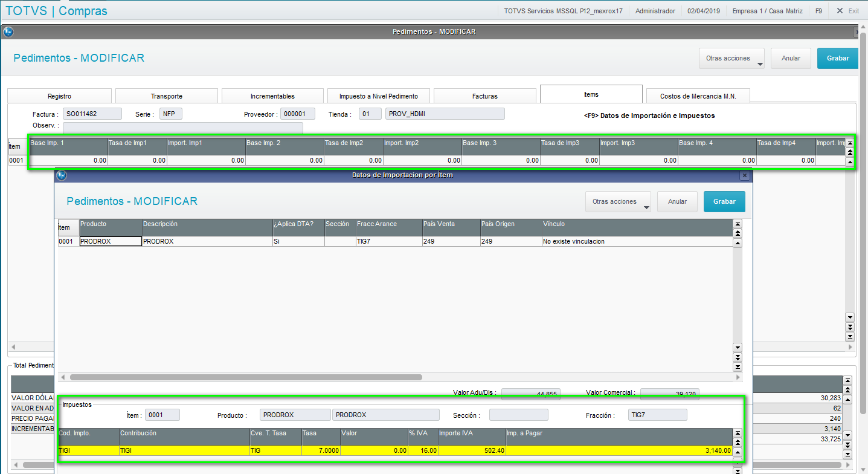Open the Transporte tab
868x474 pixels.
(x=166, y=96)
